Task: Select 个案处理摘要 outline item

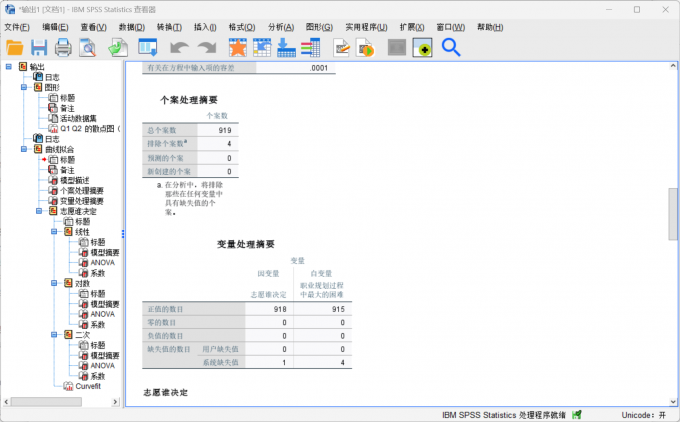Action: [82, 191]
